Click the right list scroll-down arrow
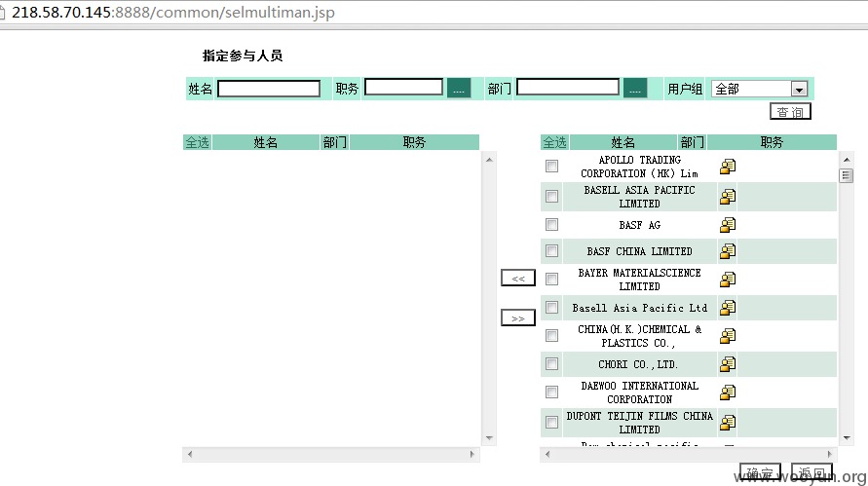This screenshot has width=868, height=486. pyautogui.click(x=847, y=438)
